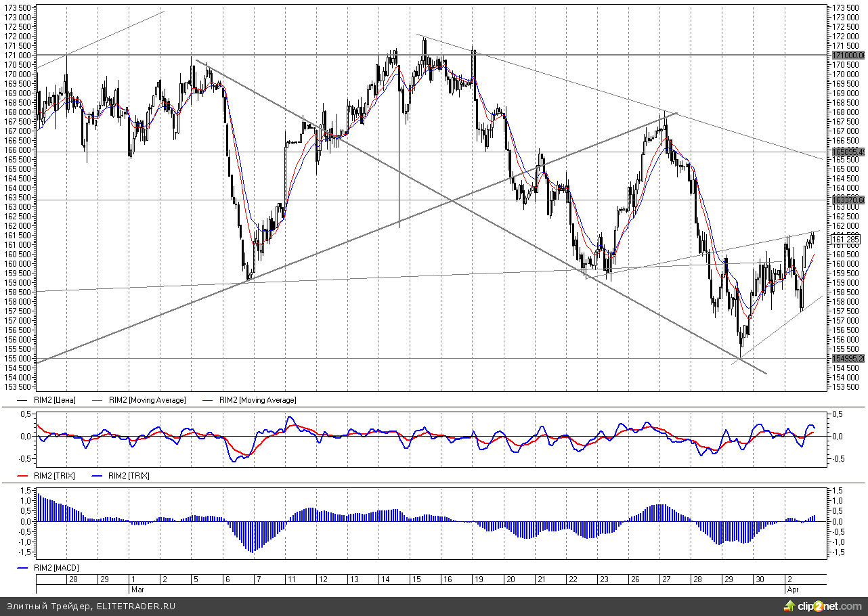
Task: Select the 154995 support level label
Action: coord(848,358)
